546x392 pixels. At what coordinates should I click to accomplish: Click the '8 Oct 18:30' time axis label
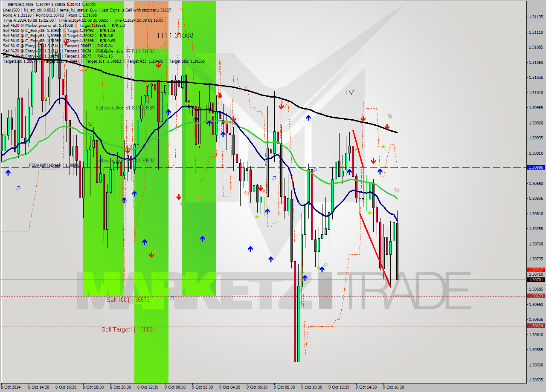click(x=93, y=387)
